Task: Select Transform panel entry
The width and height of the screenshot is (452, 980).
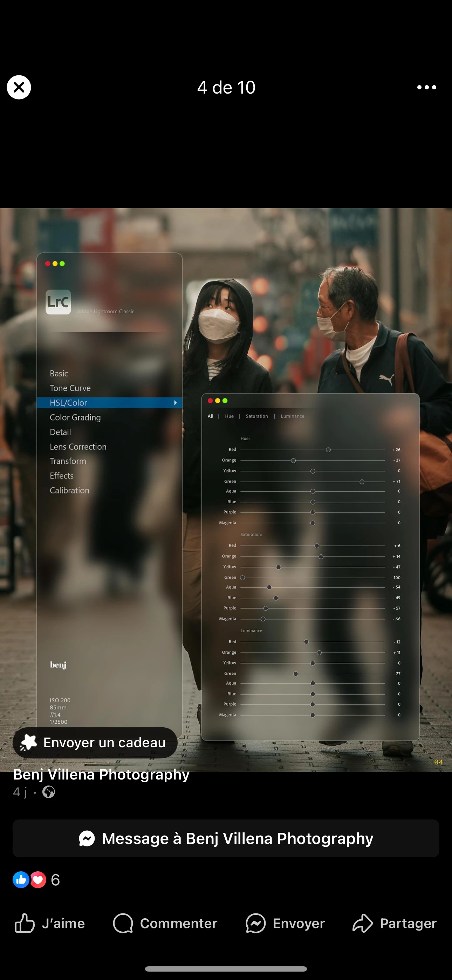Action: click(68, 461)
